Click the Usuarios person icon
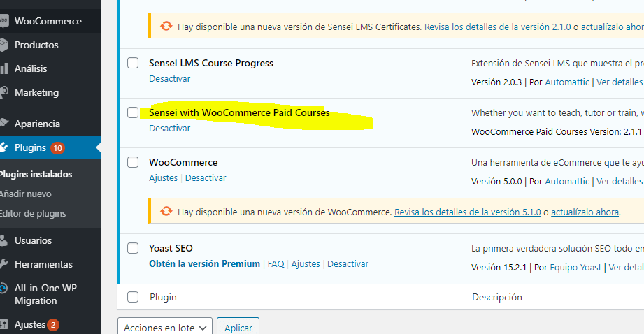Screen dimensions: 644x334 pyautogui.click(x=3, y=240)
